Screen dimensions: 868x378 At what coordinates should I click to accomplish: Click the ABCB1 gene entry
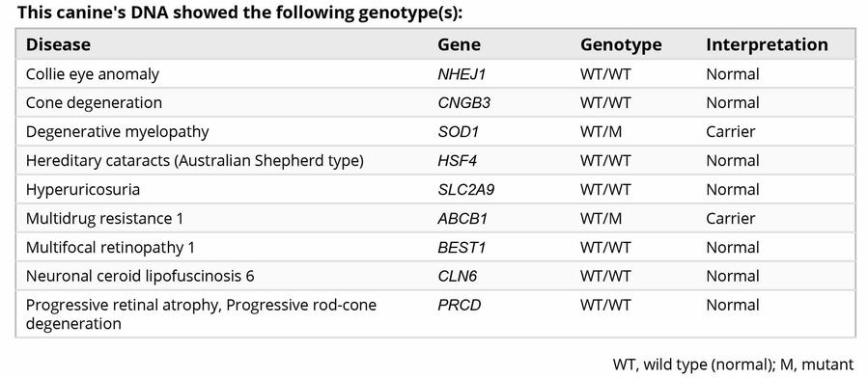click(462, 218)
